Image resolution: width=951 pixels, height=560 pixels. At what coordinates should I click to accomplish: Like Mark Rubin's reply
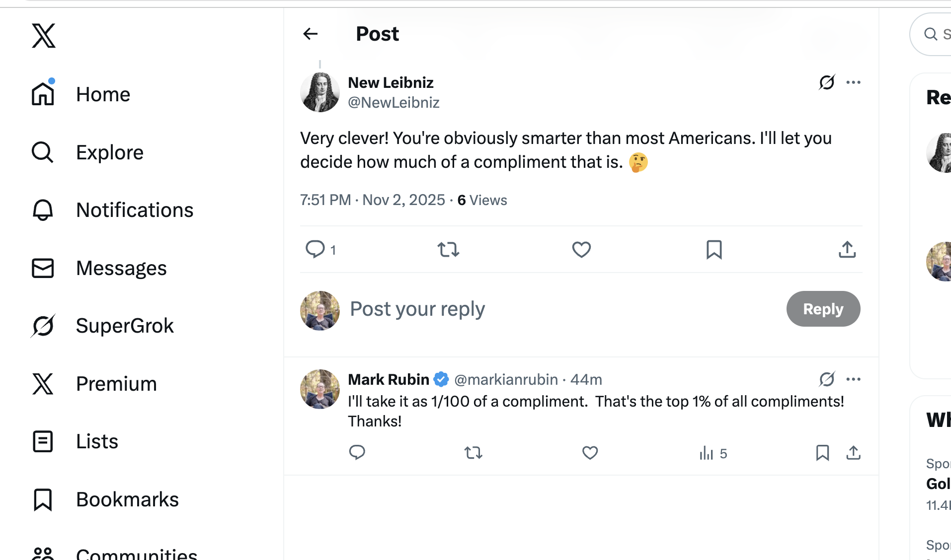point(590,453)
